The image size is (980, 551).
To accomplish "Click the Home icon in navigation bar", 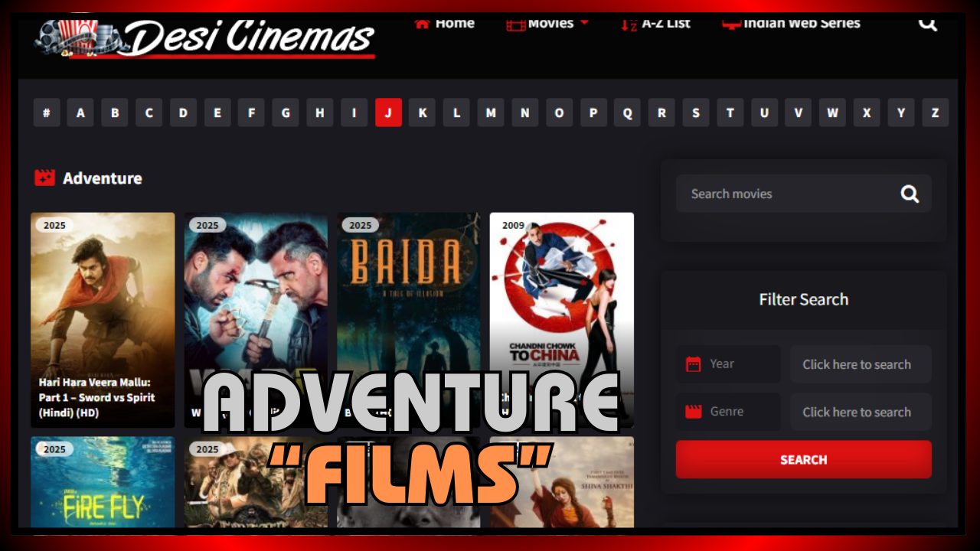I will tap(422, 23).
